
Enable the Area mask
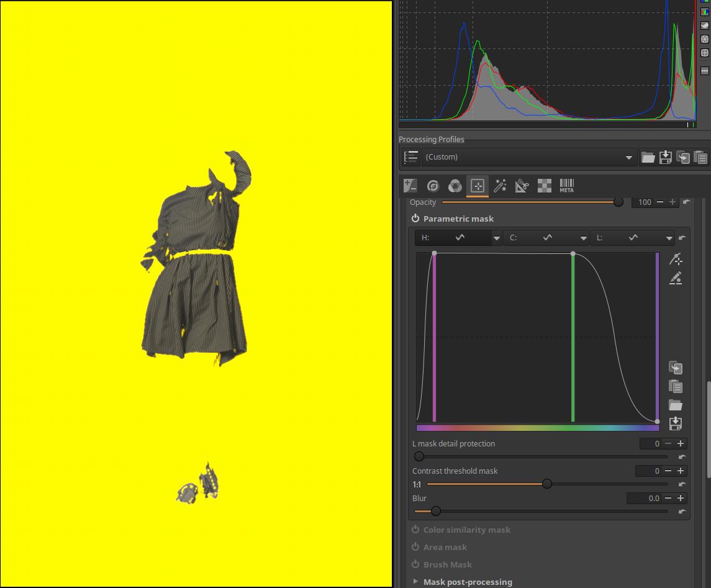(x=415, y=547)
